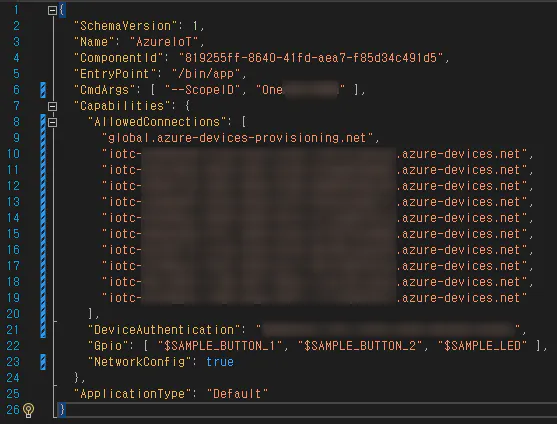The height and width of the screenshot is (424, 557).
Task: Click the "/bin/app" EntryPoint value
Action: [206, 74]
